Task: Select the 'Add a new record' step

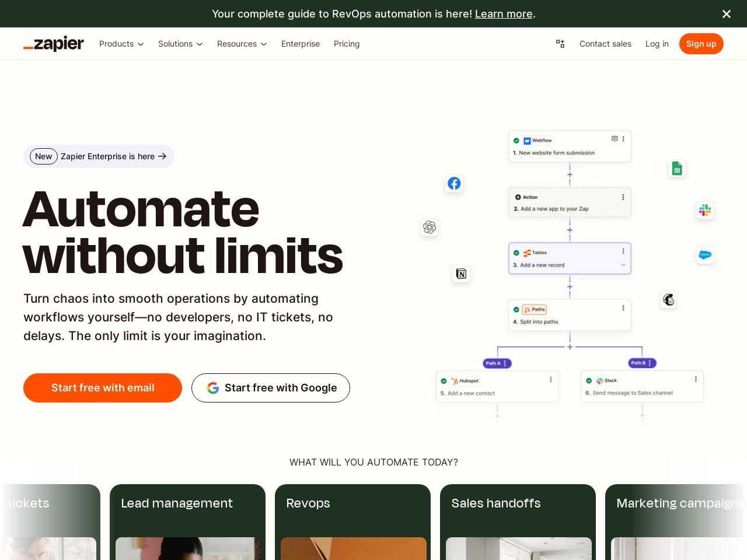Action: [x=570, y=258]
